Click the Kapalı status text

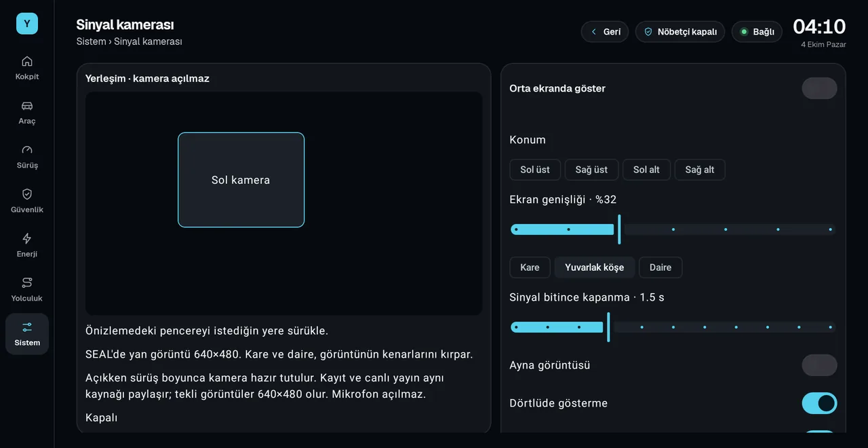[102, 417]
